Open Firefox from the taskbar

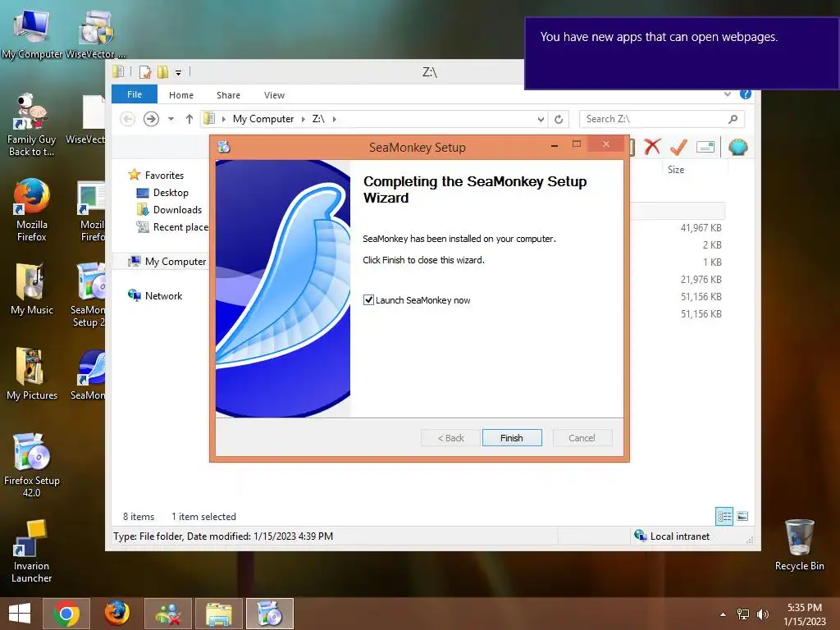point(116,614)
